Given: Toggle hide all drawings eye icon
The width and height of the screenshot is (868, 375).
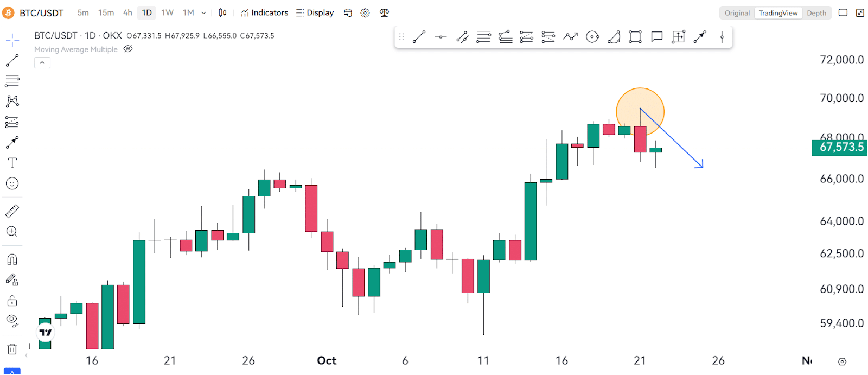Looking at the screenshot, I should (x=12, y=320).
